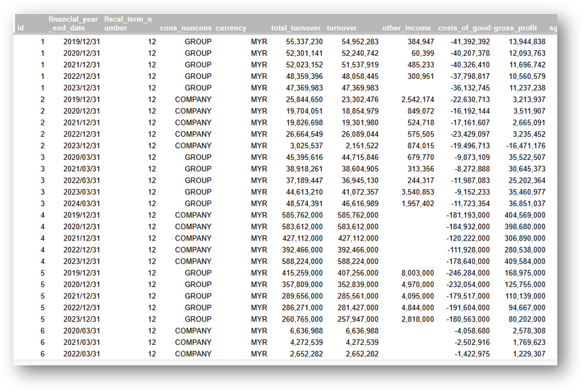Screen dimensions: 584x392
Task: Click gross profit 30,645,373
Action: (527, 169)
